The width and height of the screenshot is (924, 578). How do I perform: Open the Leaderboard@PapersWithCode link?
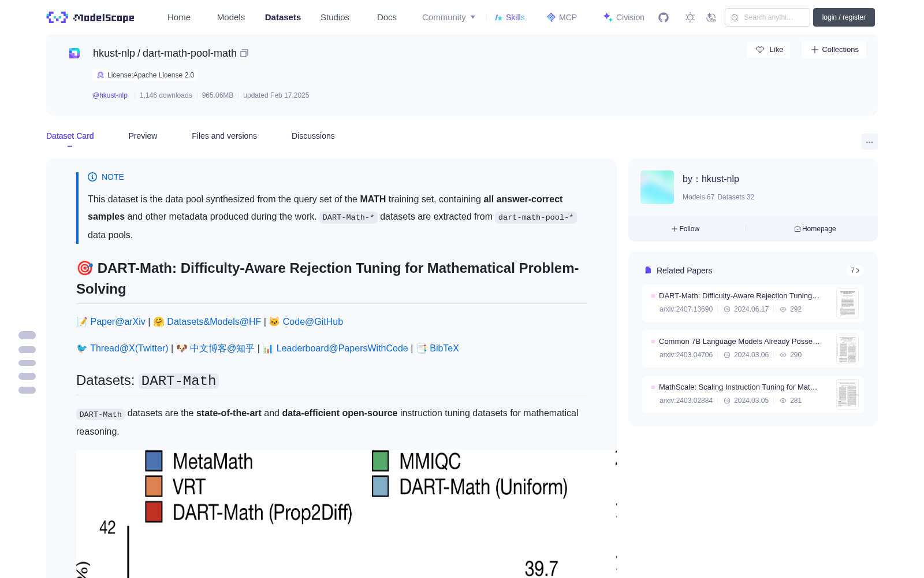(x=342, y=348)
